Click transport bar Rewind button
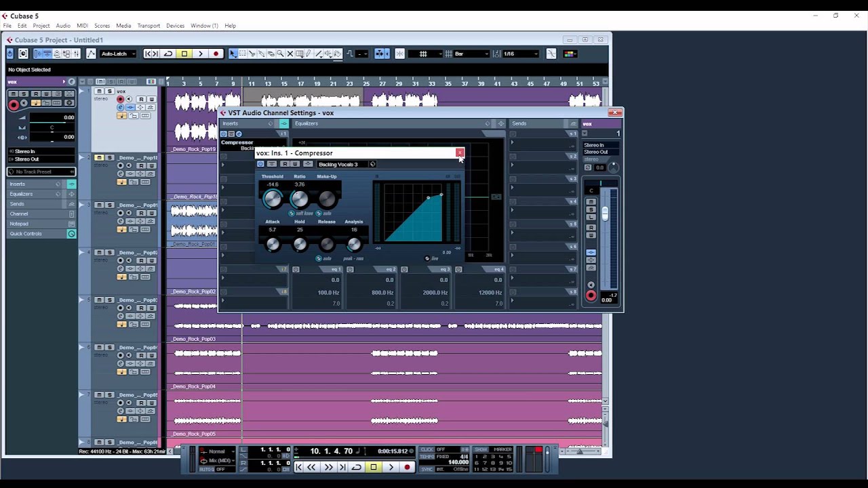868x488 pixels. (312, 467)
